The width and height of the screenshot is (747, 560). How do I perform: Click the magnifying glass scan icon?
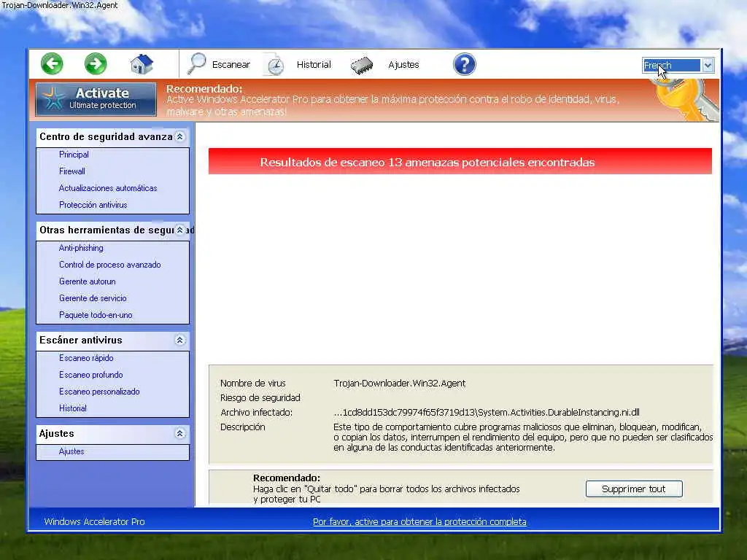[196, 64]
